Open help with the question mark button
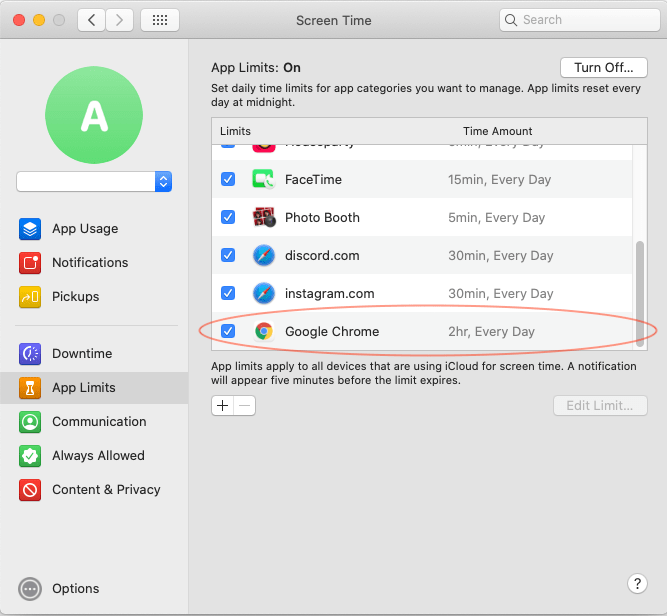 pos(637,583)
